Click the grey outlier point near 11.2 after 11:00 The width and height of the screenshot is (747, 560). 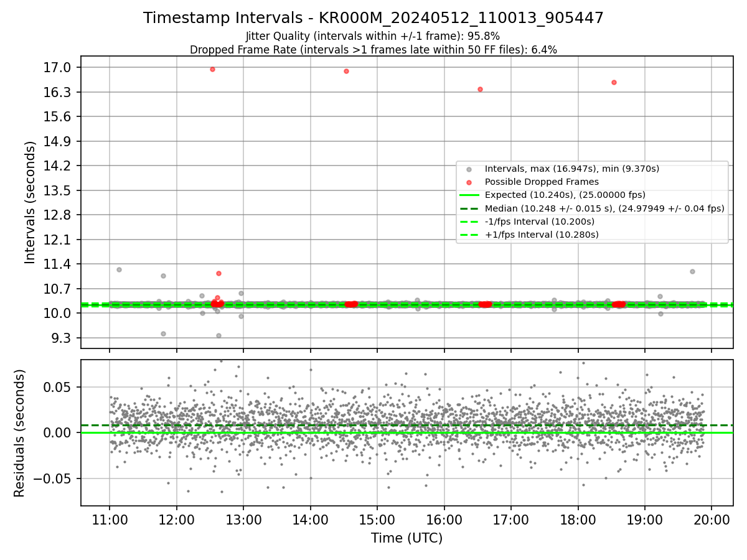coord(119,269)
